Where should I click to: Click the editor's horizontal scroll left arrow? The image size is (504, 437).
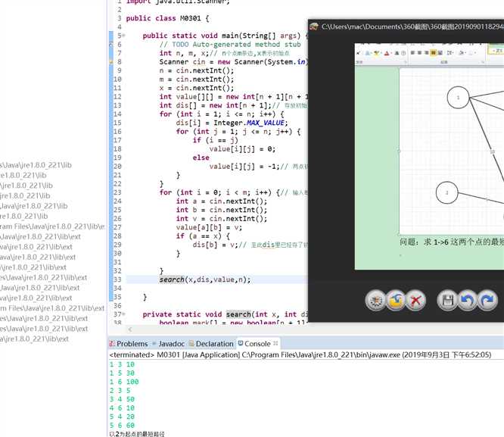[x=130, y=329]
